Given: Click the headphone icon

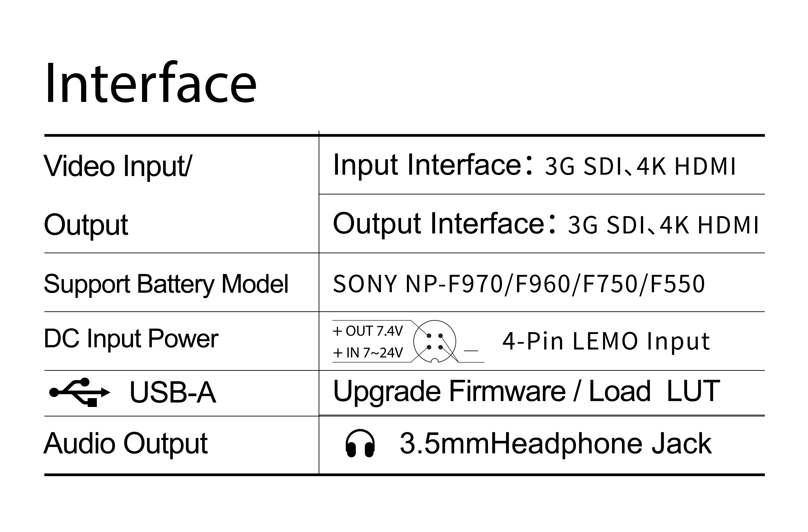Looking at the screenshot, I should coord(360,443).
